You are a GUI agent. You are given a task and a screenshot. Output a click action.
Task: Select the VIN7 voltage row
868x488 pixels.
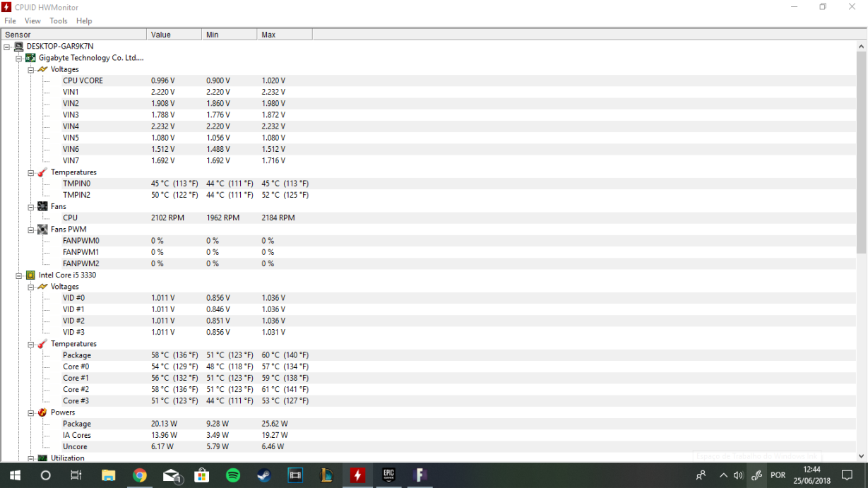pos(428,160)
